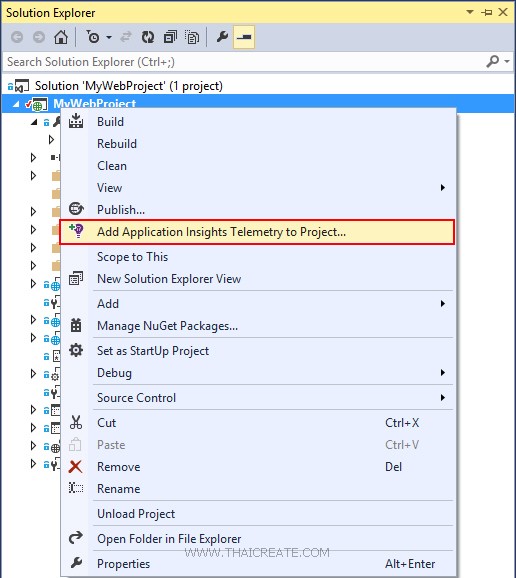
Task: Click the Back navigation toolbar icon
Action: point(17,37)
